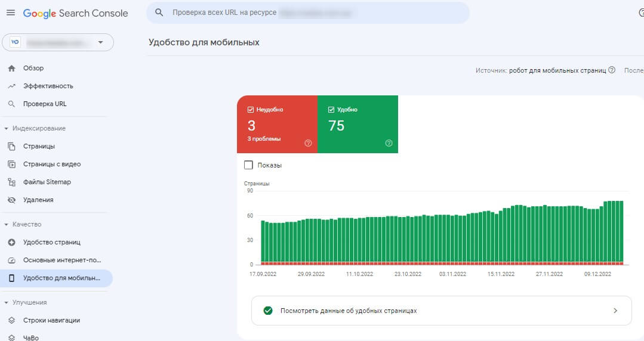
Task: Click the mobile phone icon in sidebar
Action: click(x=11, y=278)
